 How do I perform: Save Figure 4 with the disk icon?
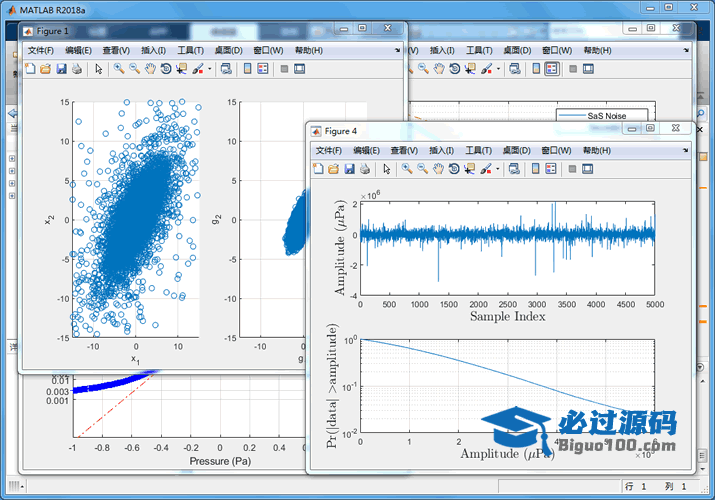point(349,169)
